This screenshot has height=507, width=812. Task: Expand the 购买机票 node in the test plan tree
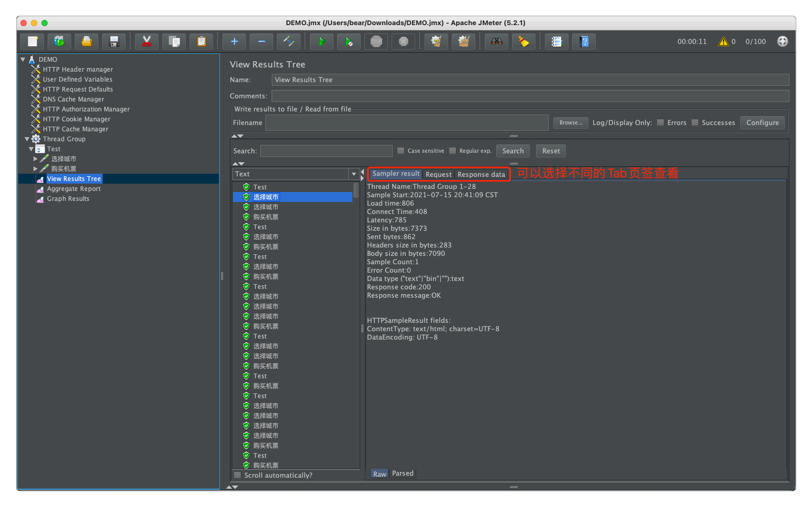click(36, 168)
